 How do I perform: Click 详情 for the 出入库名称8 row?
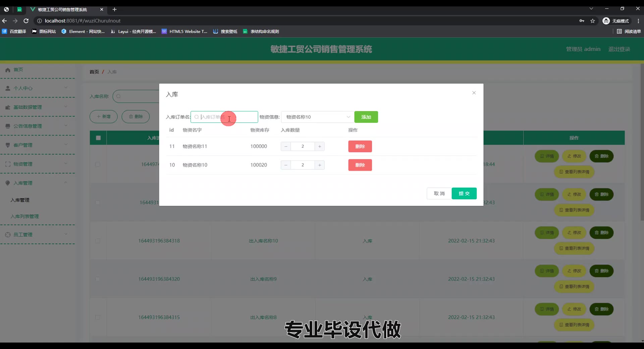[x=547, y=309]
